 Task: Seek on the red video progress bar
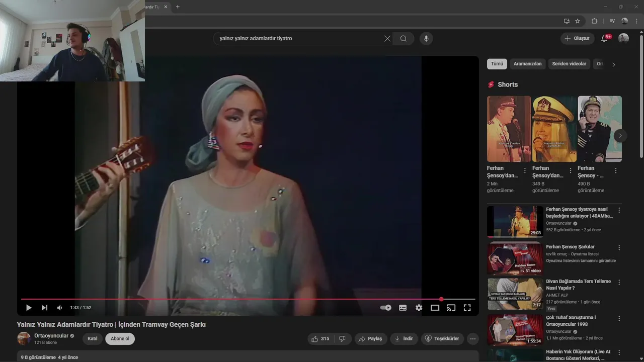[248, 299]
